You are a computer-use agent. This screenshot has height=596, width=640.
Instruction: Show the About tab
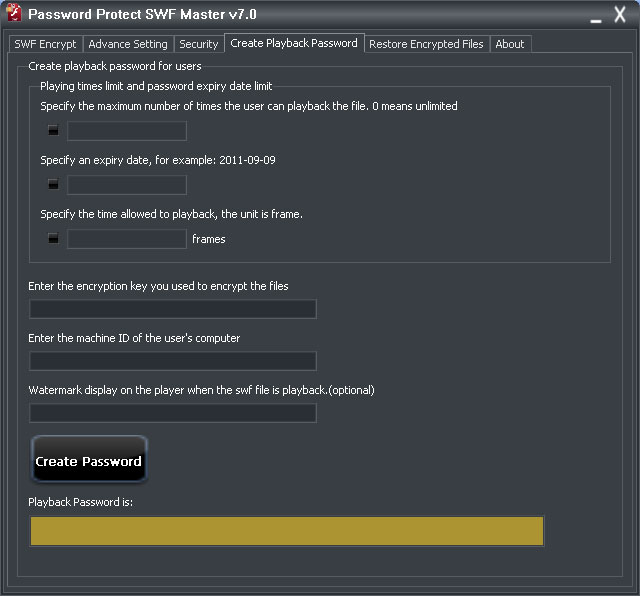510,44
